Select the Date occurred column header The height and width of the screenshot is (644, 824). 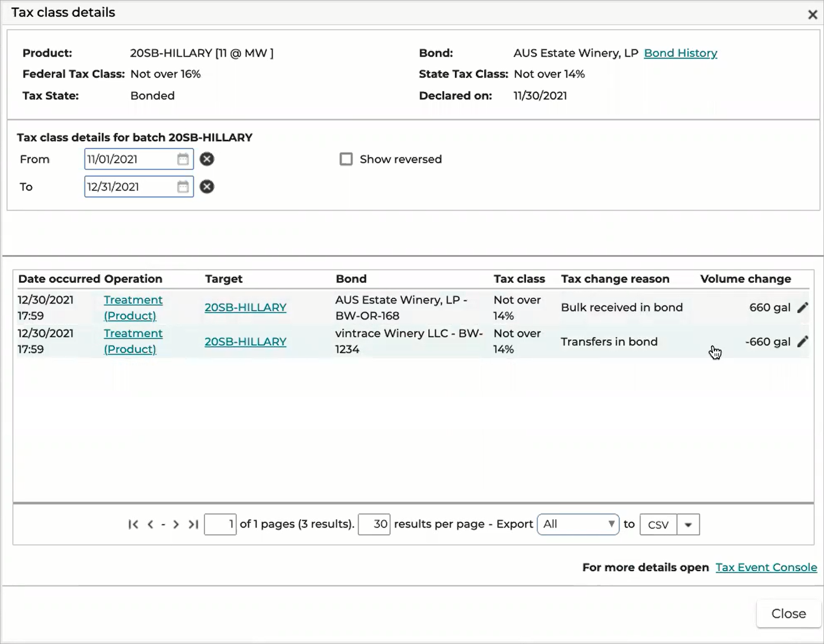tap(59, 279)
